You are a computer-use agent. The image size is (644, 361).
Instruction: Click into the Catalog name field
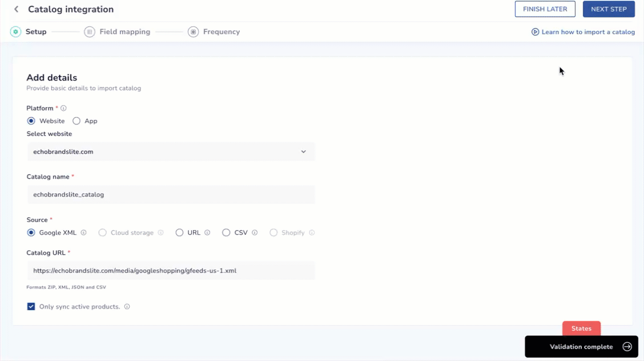pyautogui.click(x=171, y=194)
